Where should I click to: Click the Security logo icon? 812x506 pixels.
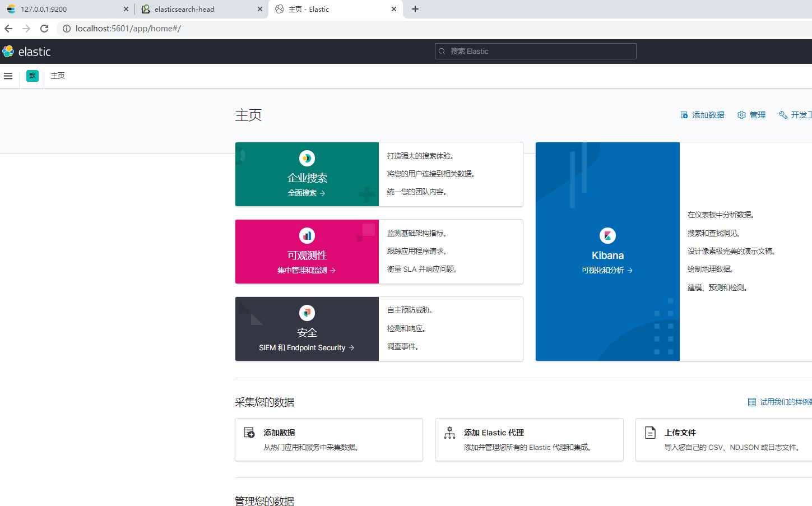pyautogui.click(x=307, y=313)
